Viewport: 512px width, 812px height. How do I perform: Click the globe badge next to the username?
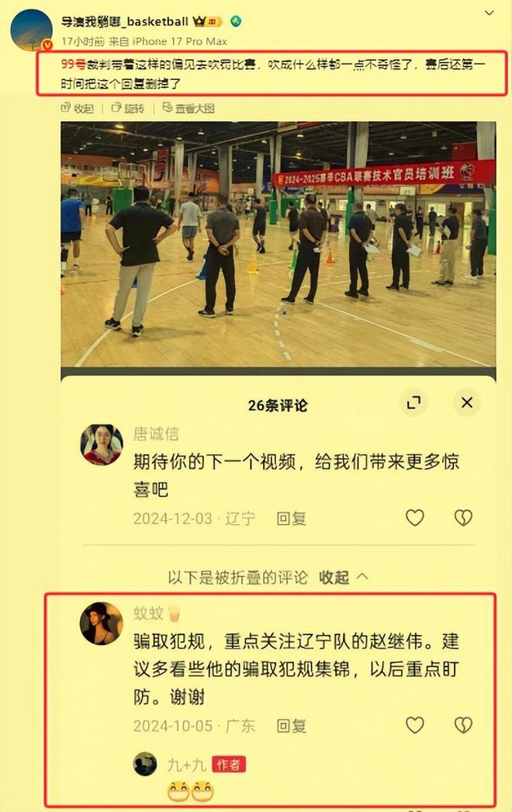tap(236, 21)
